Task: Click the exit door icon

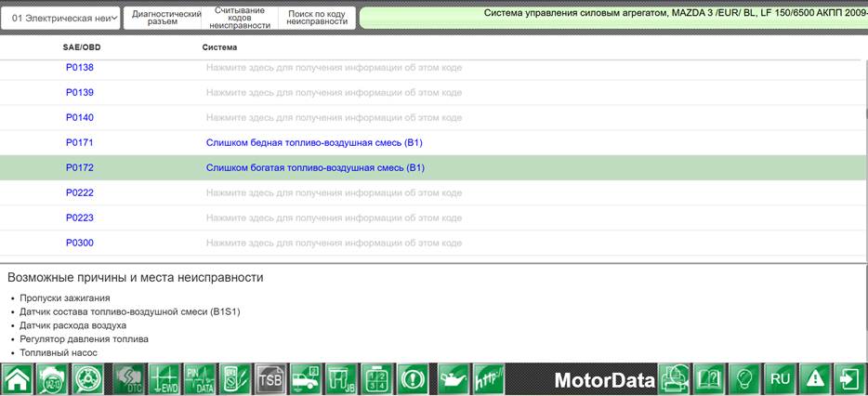Action: click(850, 379)
